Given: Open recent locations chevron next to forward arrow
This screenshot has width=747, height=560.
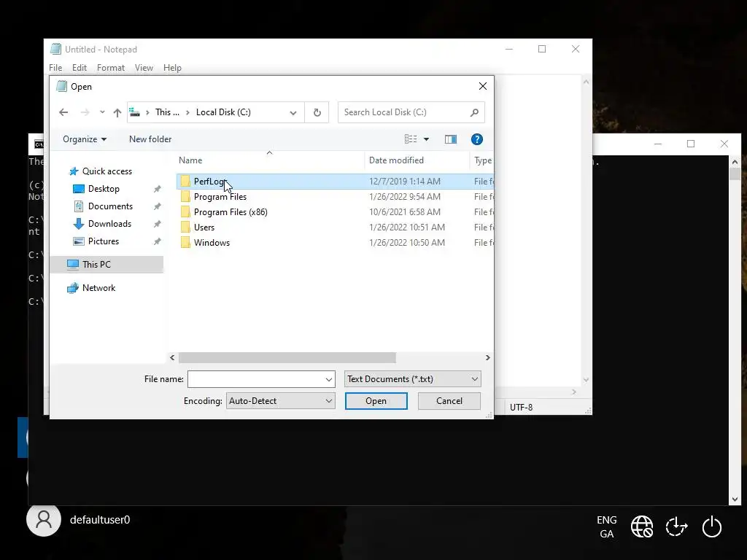Looking at the screenshot, I should click(102, 112).
